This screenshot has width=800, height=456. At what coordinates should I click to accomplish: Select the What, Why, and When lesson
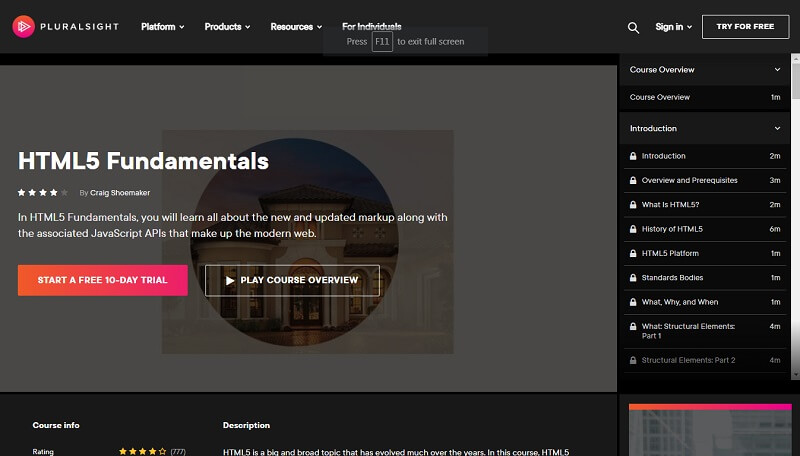705,302
